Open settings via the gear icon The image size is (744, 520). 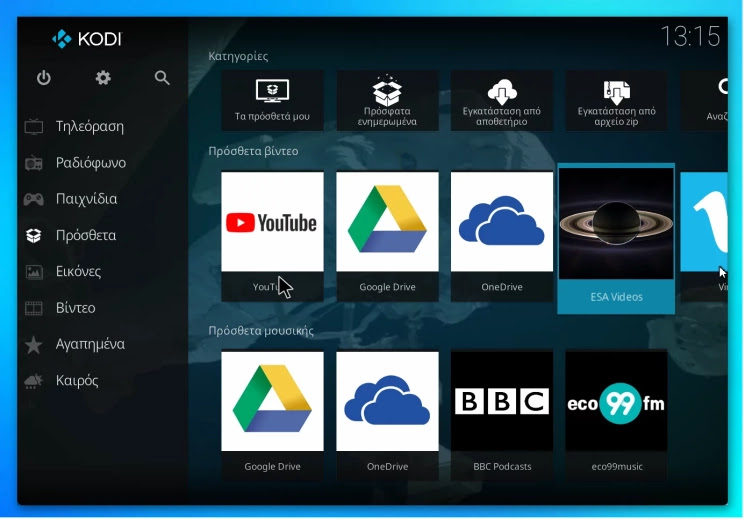(103, 77)
